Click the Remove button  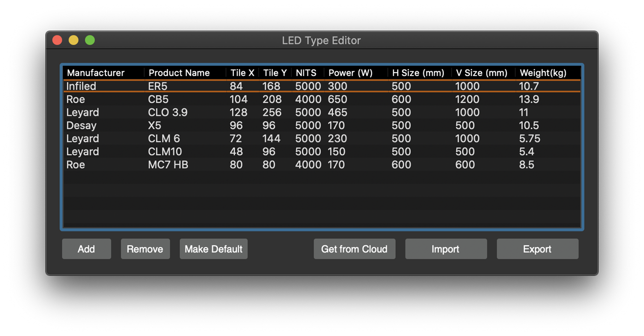coord(145,249)
